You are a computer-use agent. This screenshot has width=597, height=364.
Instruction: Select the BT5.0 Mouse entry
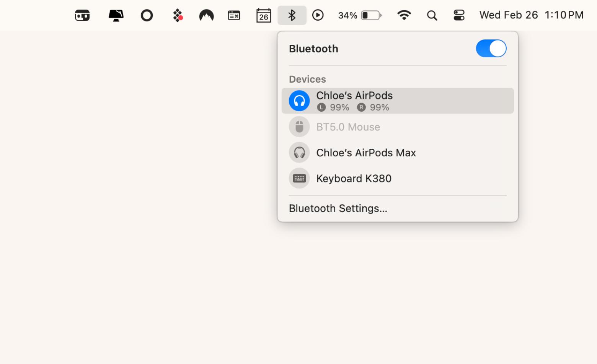click(x=348, y=127)
